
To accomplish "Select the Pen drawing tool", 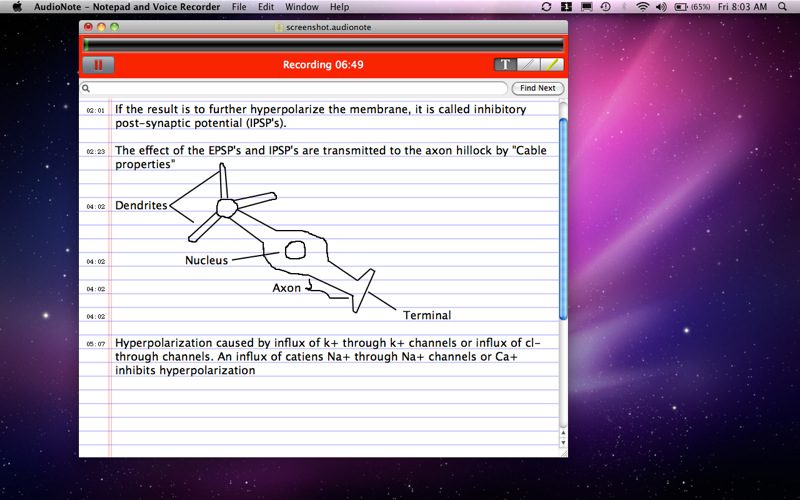I will pyautogui.click(x=529, y=64).
